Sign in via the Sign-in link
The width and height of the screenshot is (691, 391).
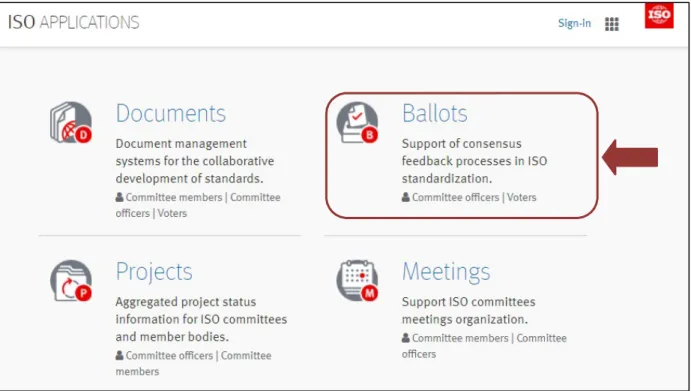coord(574,23)
